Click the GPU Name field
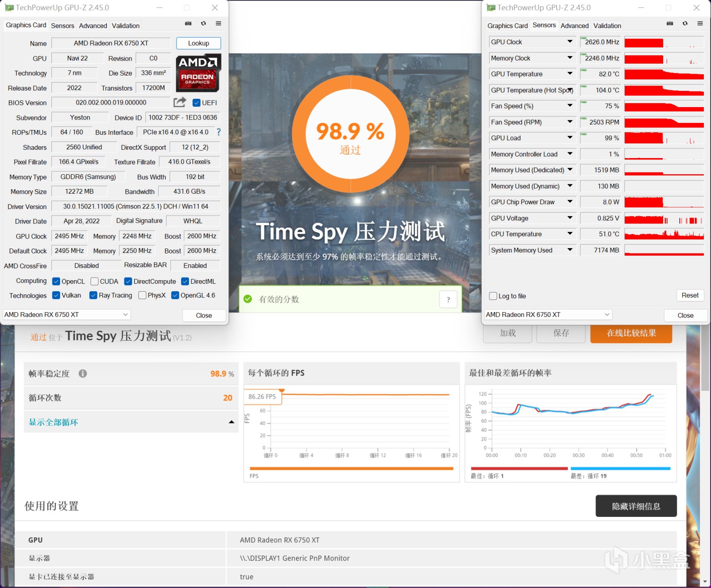 pos(111,43)
